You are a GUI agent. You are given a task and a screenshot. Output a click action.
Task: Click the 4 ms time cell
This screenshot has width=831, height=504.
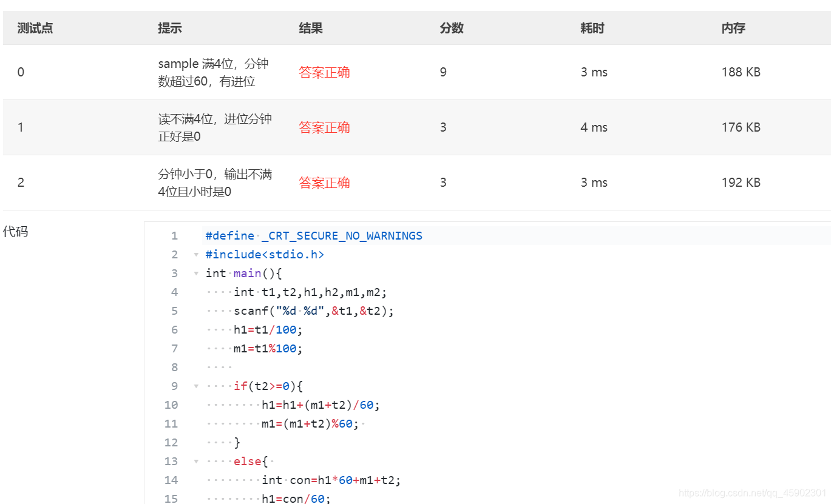click(594, 127)
